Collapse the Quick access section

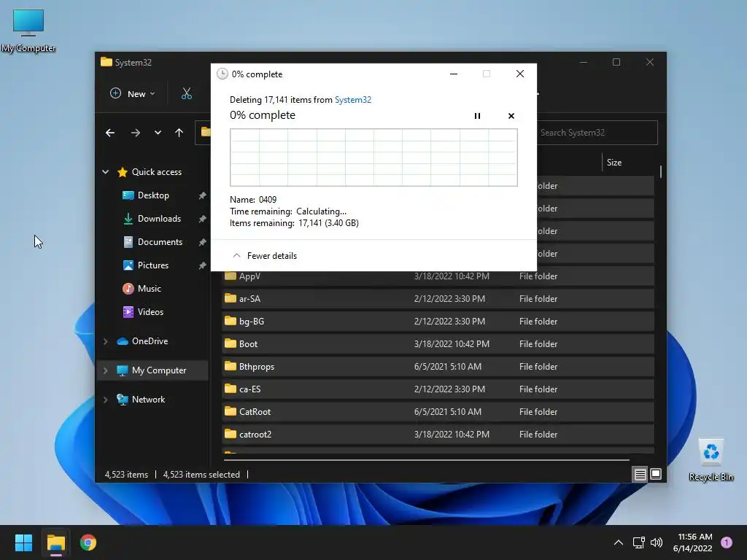point(105,172)
